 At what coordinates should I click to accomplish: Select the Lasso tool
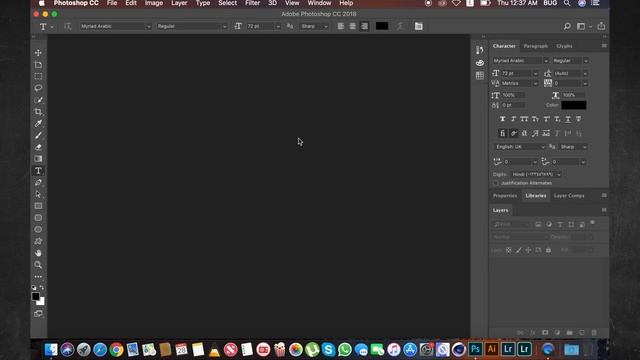pyautogui.click(x=38, y=88)
